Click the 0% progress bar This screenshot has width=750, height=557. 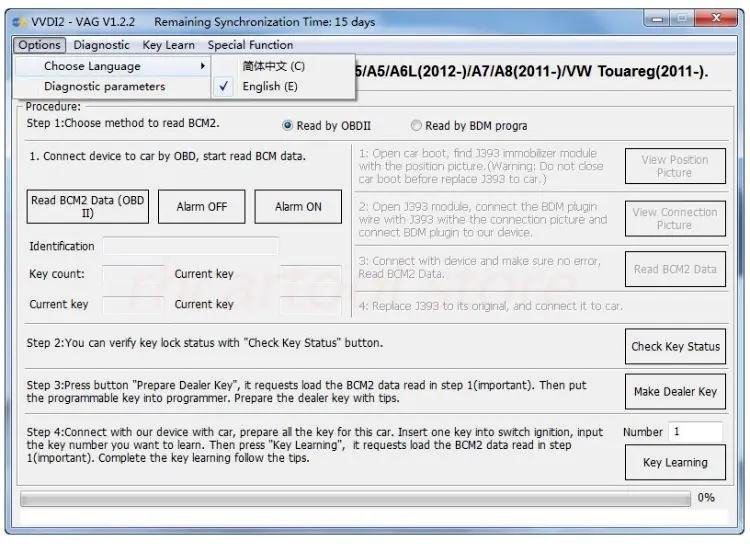(x=355, y=499)
